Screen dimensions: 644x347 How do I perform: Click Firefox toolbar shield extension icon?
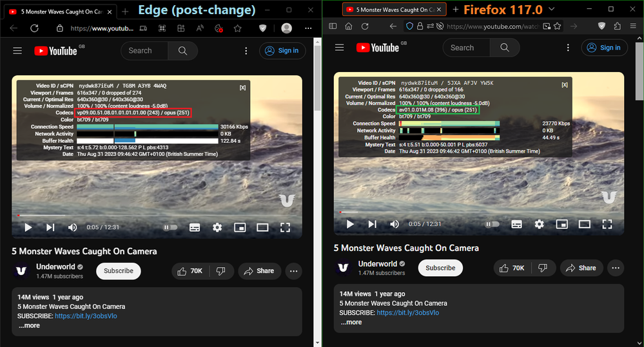(601, 26)
